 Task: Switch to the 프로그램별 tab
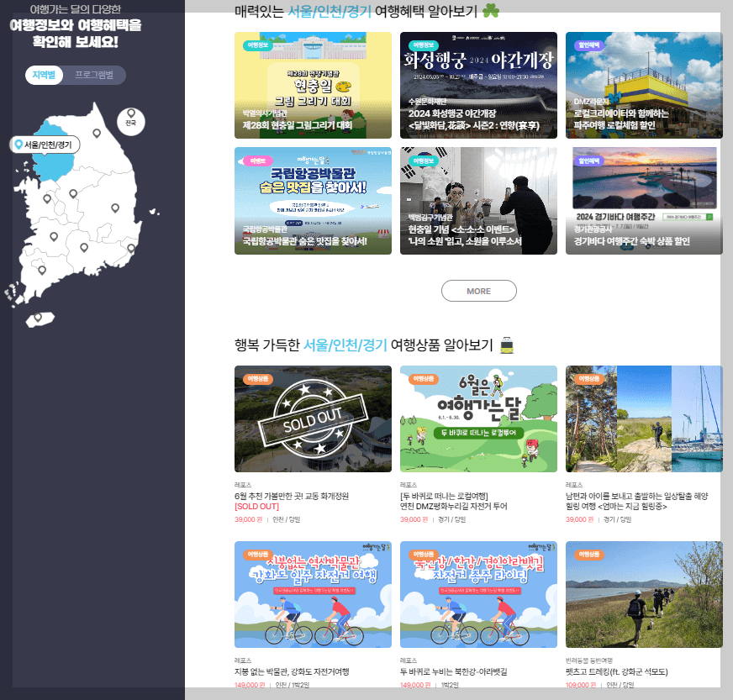[95, 74]
